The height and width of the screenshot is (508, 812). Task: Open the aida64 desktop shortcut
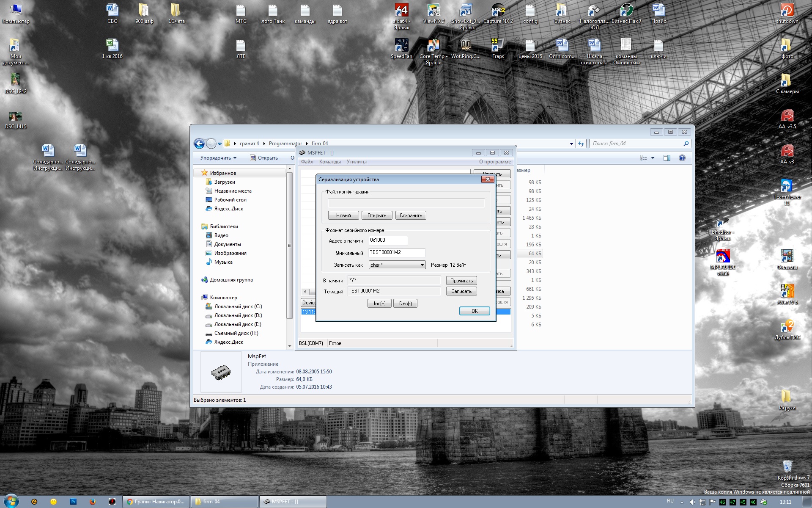(x=401, y=11)
